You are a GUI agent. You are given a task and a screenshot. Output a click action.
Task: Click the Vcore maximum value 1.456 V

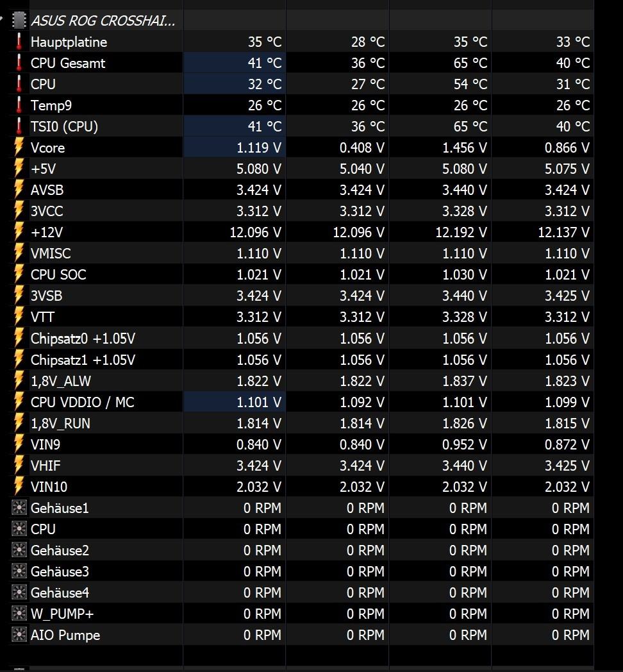point(465,148)
